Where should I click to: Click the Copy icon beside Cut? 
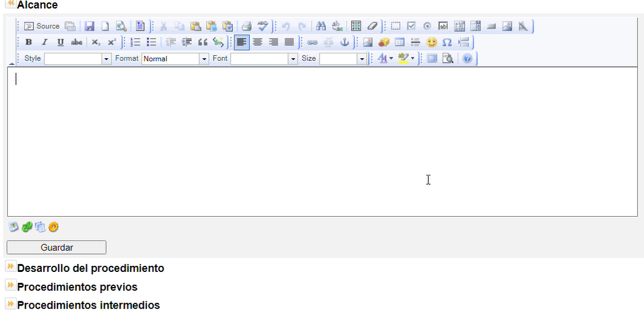(179, 26)
